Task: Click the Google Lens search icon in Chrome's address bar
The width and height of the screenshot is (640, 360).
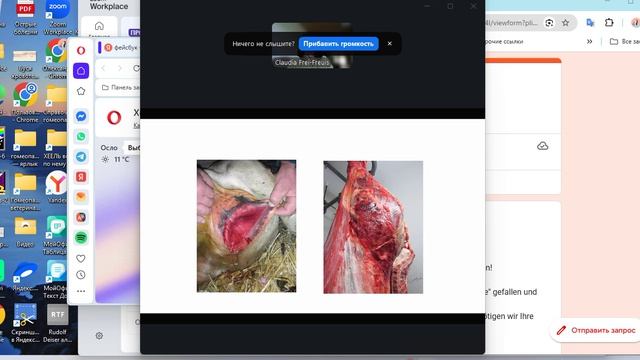Action: 549,23
